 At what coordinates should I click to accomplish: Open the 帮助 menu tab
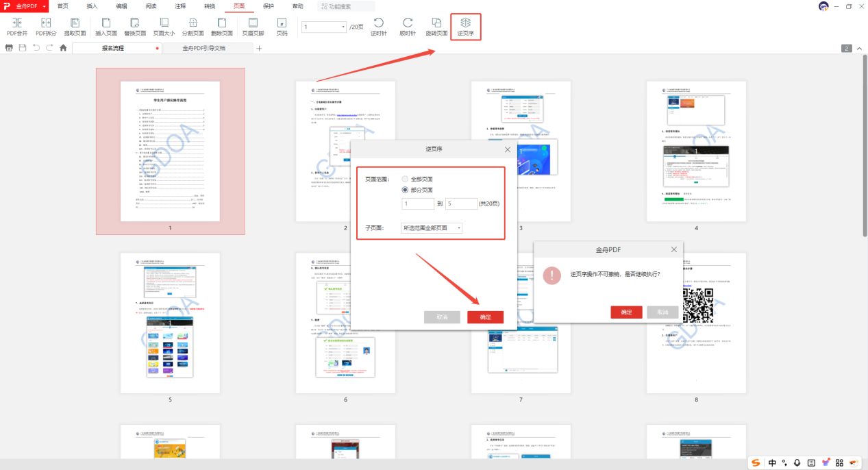[x=298, y=5]
